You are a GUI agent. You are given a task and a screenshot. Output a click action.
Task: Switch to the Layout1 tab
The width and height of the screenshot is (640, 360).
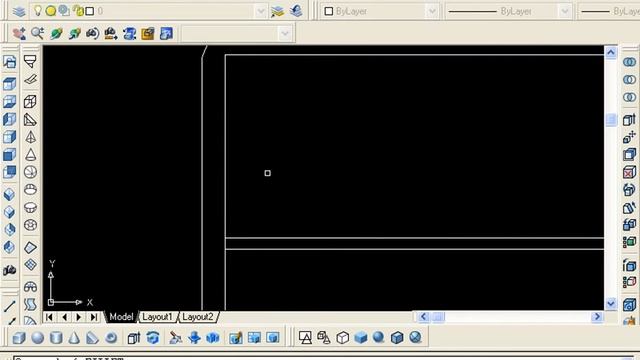coord(157,317)
